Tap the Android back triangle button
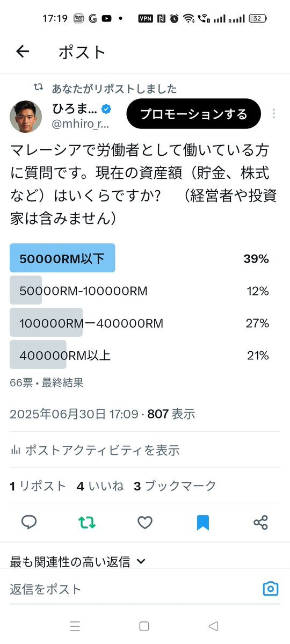 pyautogui.click(x=213, y=626)
